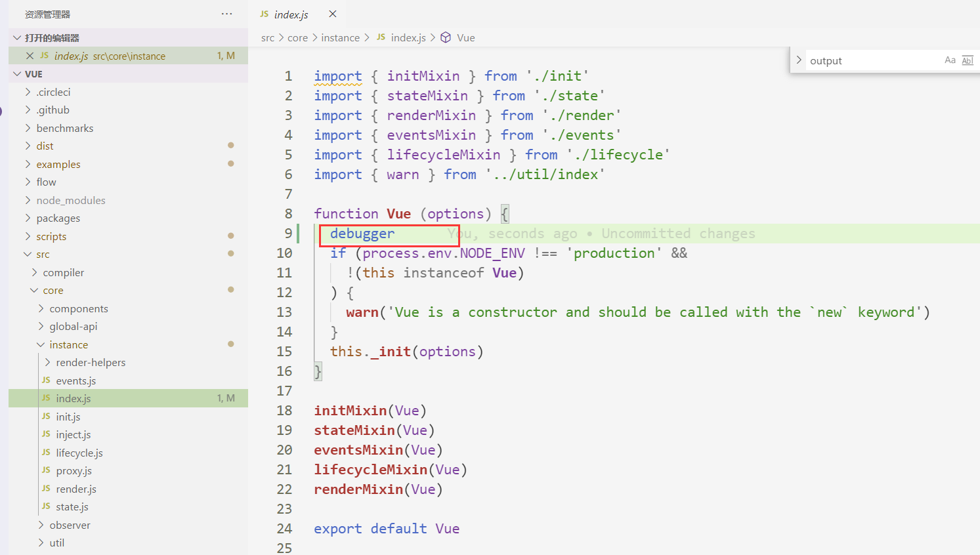Click the JS icon of events.js
The height and width of the screenshot is (555, 980).
point(46,380)
